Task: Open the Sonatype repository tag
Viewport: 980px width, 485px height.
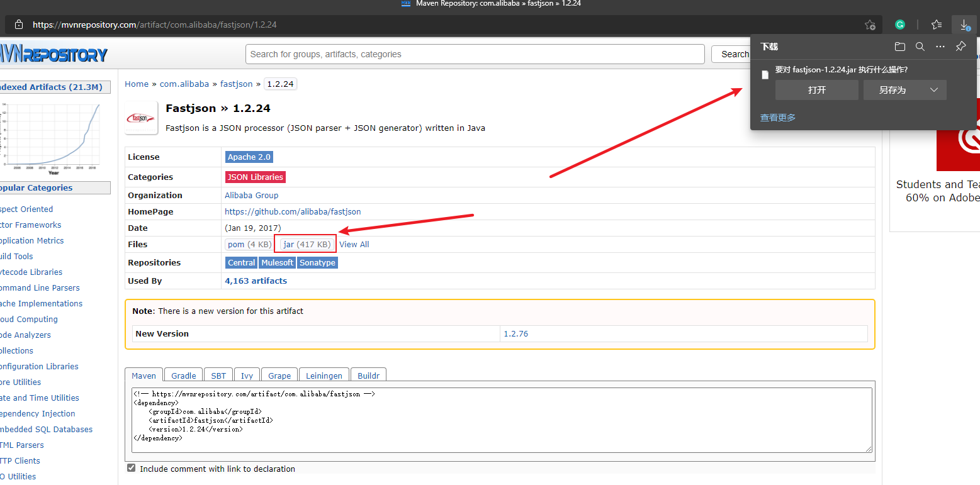Action: (x=317, y=263)
